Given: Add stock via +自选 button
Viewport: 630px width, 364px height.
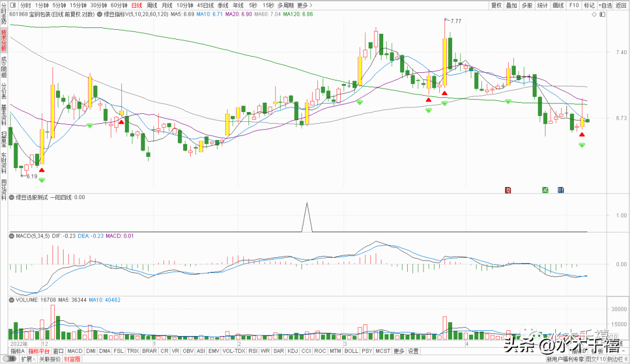Looking at the screenshot, I should tap(605, 5).
